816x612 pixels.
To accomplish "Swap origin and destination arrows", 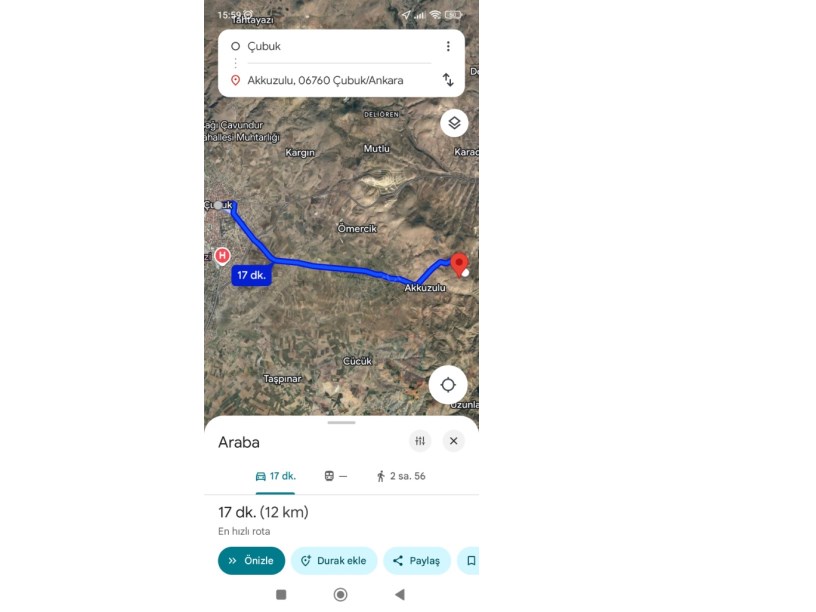I will (x=448, y=80).
